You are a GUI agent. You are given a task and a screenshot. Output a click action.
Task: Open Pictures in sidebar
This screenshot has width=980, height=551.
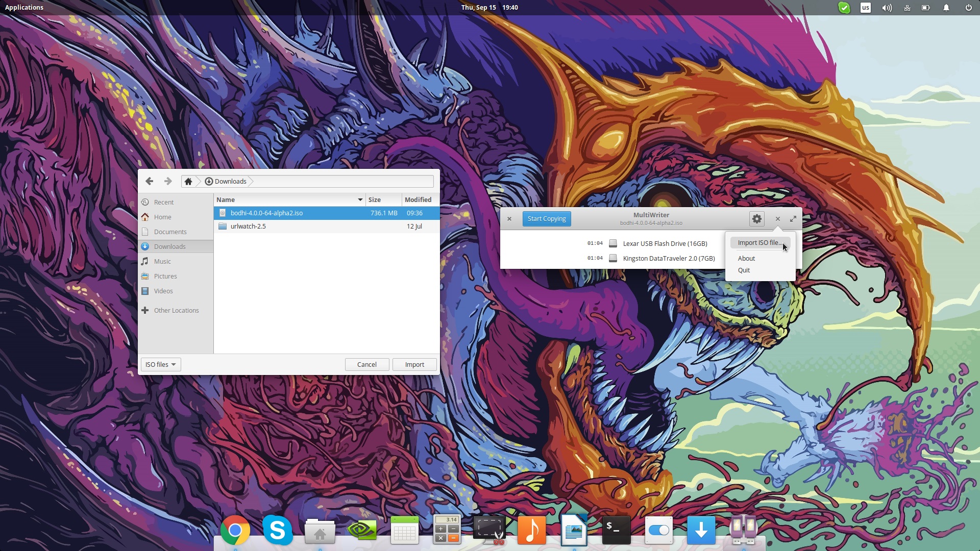coord(176,276)
